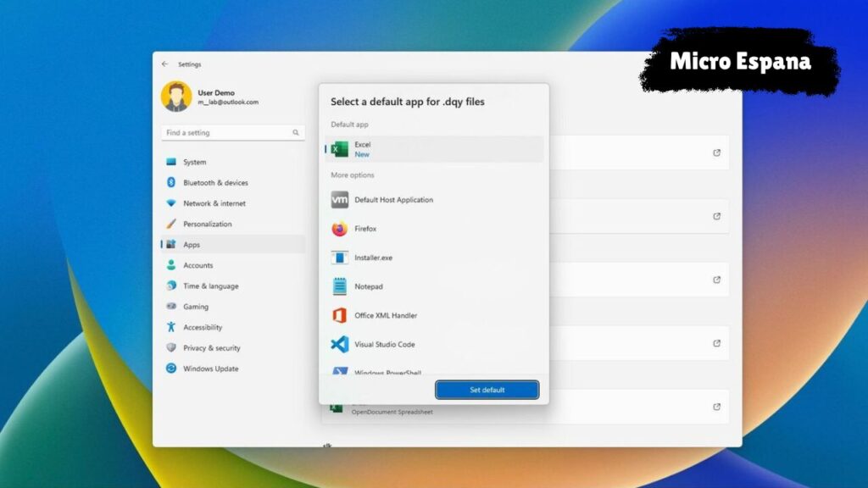Click the Set default button
The width and height of the screenshot is (868, 488).
point(487,390)
